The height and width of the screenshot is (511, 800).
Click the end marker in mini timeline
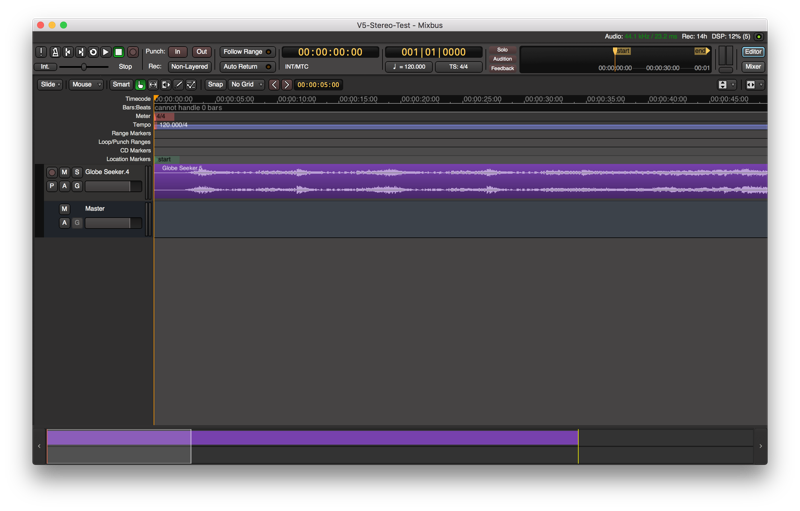pos(702,51)
